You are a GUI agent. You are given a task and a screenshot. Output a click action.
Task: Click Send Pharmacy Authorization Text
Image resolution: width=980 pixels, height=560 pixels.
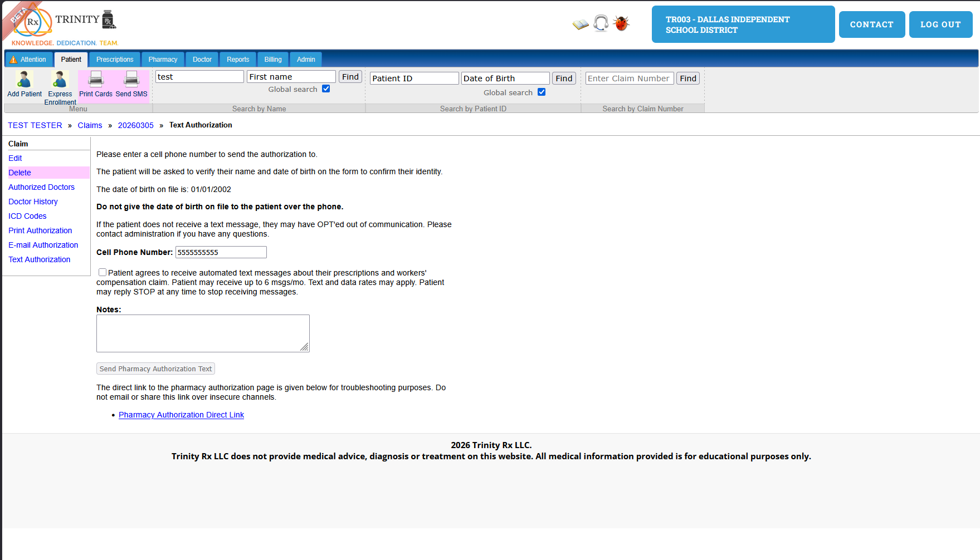point(155,368)
